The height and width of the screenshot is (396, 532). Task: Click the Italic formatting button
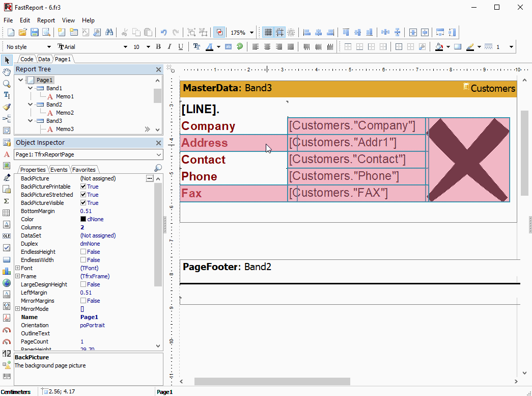point(170,46)
